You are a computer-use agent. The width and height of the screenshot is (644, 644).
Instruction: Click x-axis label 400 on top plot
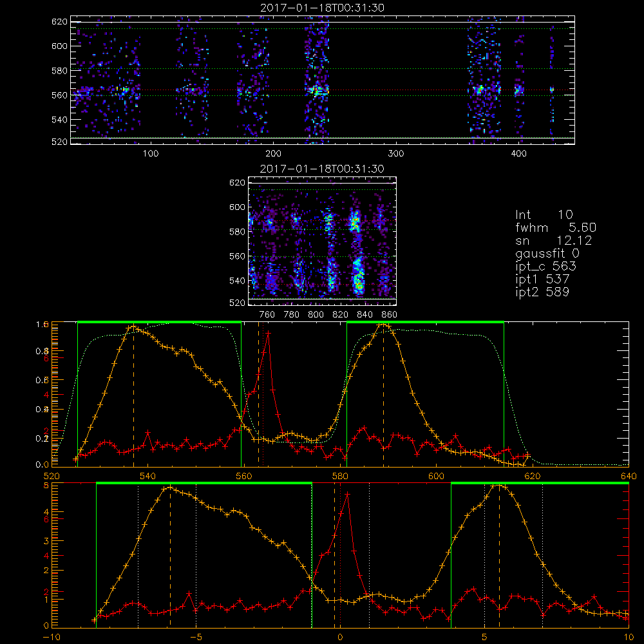(518, 154)
